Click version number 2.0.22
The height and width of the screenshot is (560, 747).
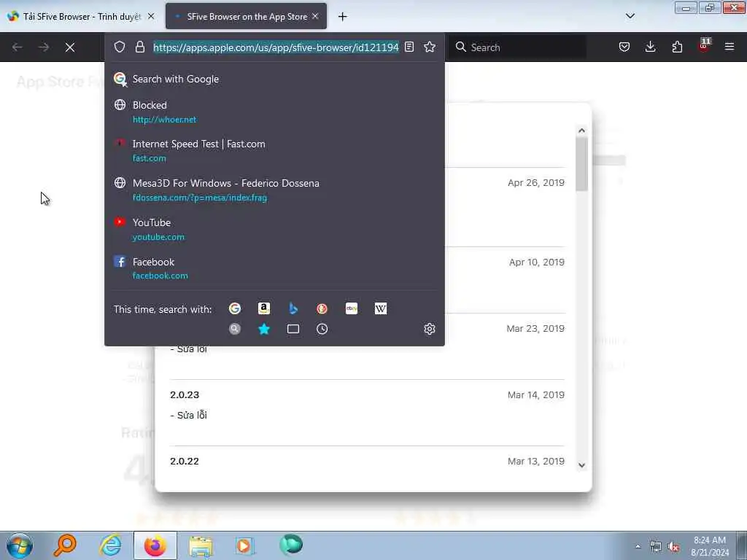coord(185,461)
